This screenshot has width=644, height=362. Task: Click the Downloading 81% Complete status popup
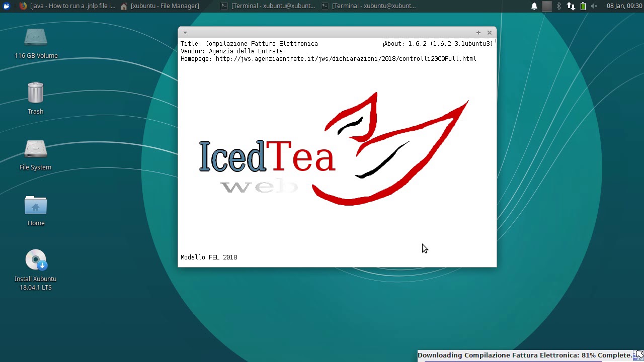[525, 355]
